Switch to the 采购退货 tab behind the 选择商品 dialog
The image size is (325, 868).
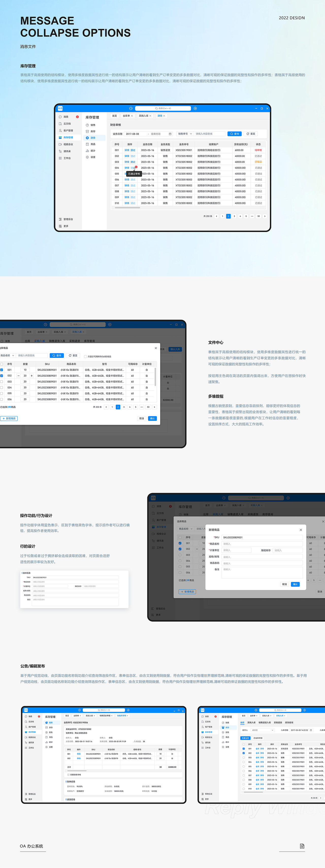[x=74, y=341]
